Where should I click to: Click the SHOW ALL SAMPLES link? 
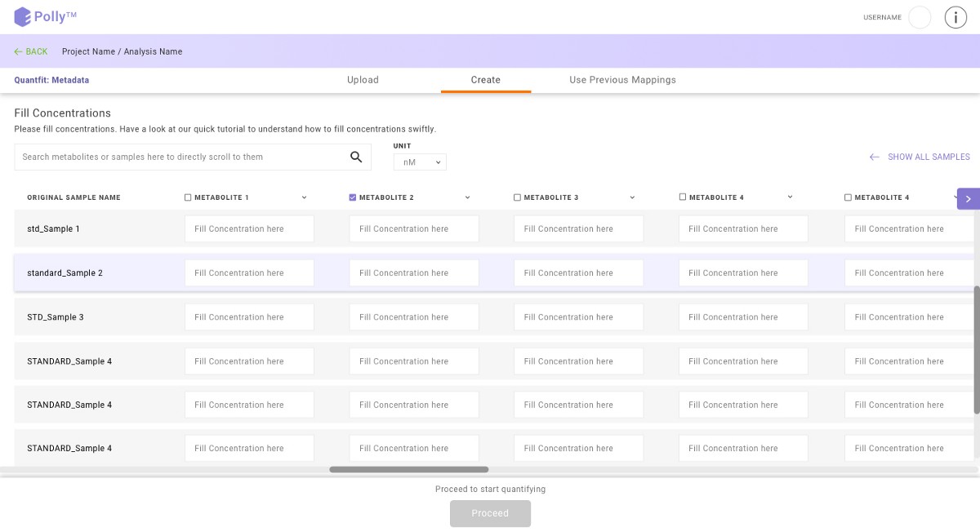(929, 157)
